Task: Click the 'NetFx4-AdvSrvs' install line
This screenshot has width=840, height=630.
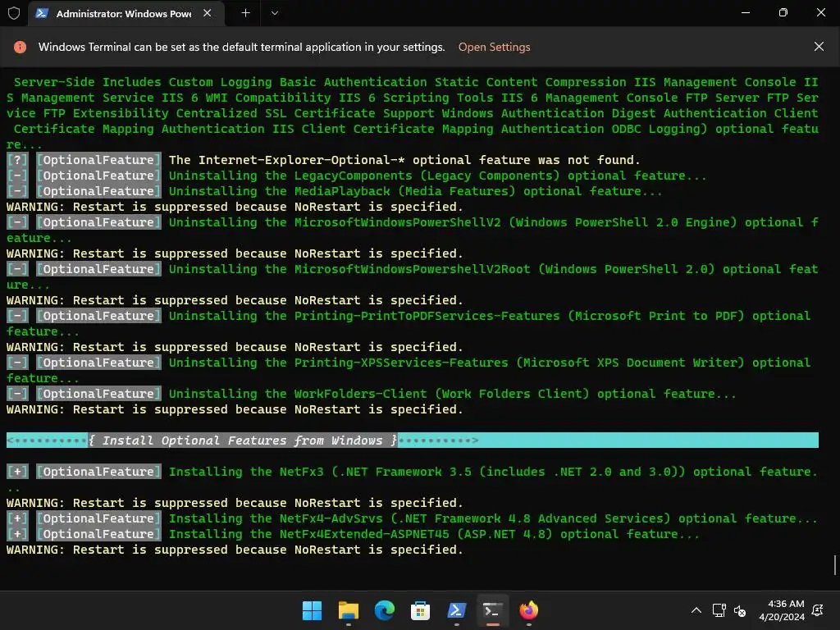Action: click(412, 518)
